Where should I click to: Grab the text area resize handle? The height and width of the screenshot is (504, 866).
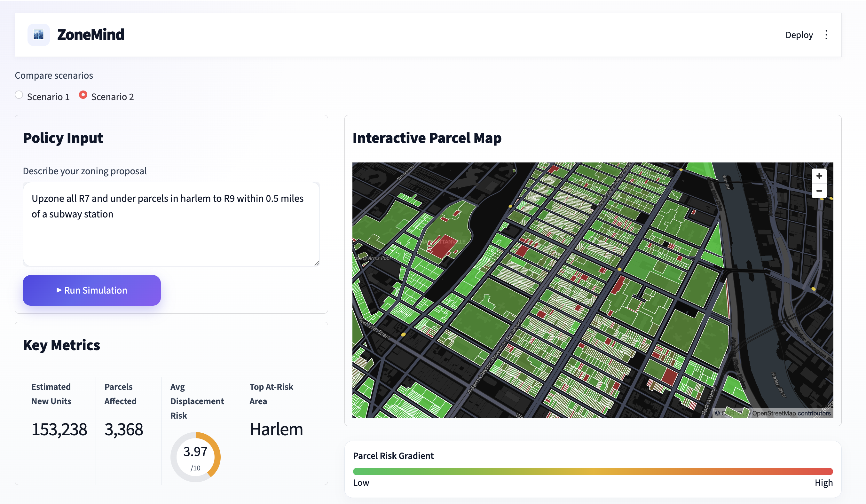(x=317, y=263)
